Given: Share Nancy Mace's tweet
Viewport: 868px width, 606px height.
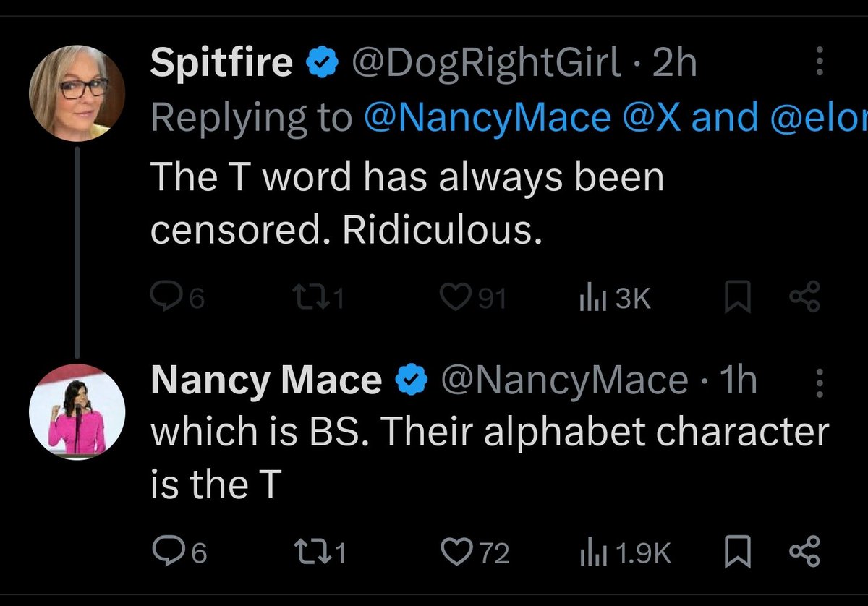Looking at the screenshot, I should click(805, 553).
